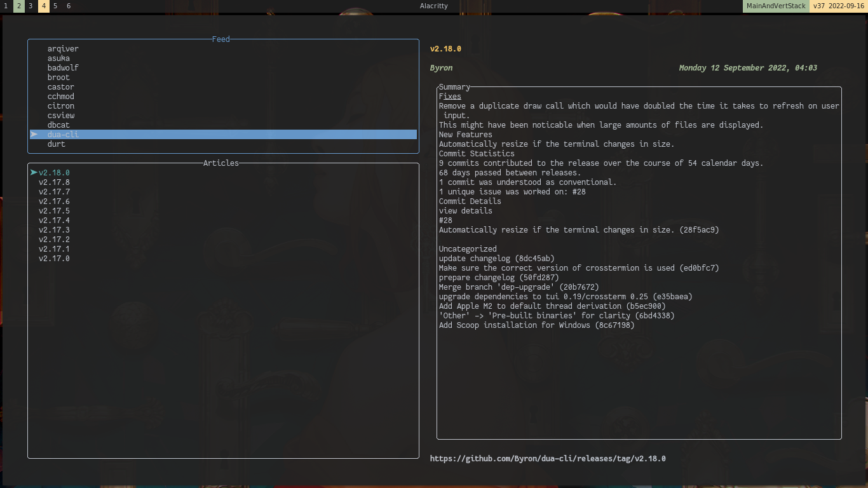Viewport: 868px width, 488px height.
Task: Open article v2.17.0
Action: (54, 259)
